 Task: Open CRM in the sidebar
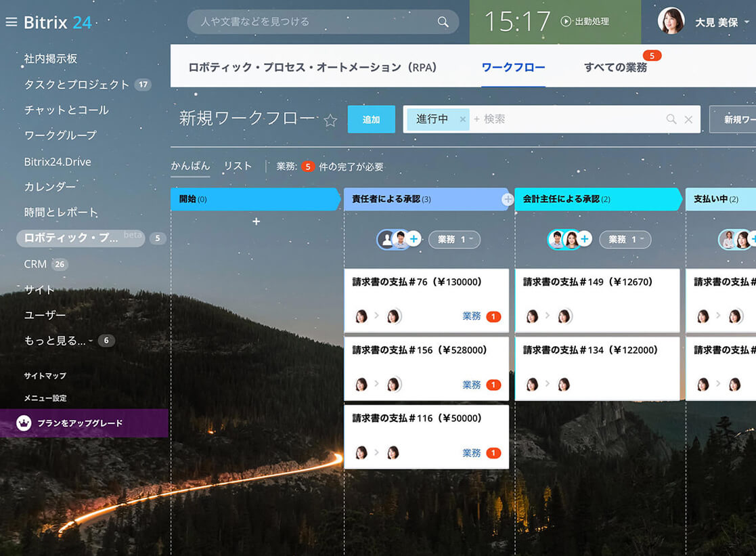click(35, 264)
